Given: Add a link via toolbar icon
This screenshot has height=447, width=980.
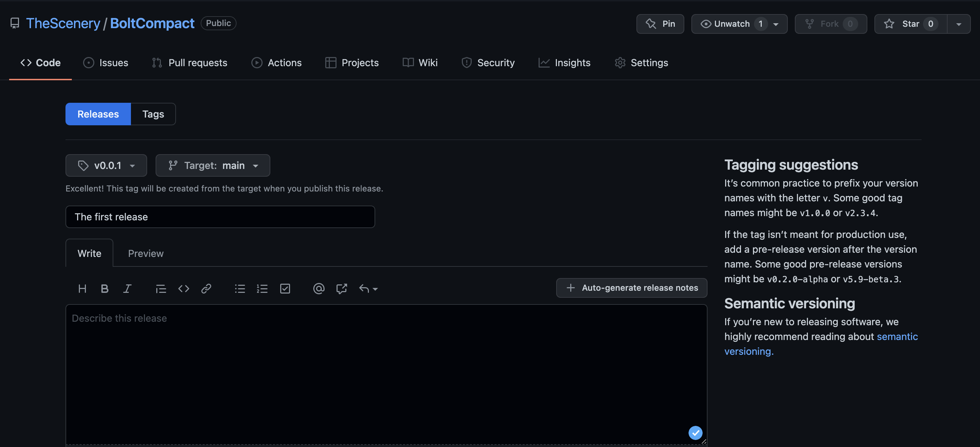Looking at the screenshot, I should coord(206,289).
